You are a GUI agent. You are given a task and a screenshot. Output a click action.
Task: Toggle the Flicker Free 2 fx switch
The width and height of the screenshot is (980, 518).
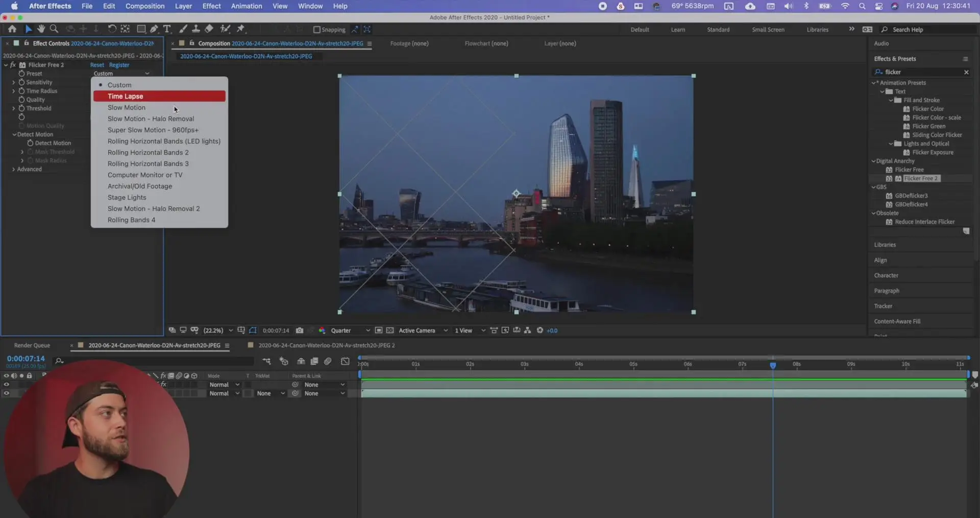click(13, 65)
